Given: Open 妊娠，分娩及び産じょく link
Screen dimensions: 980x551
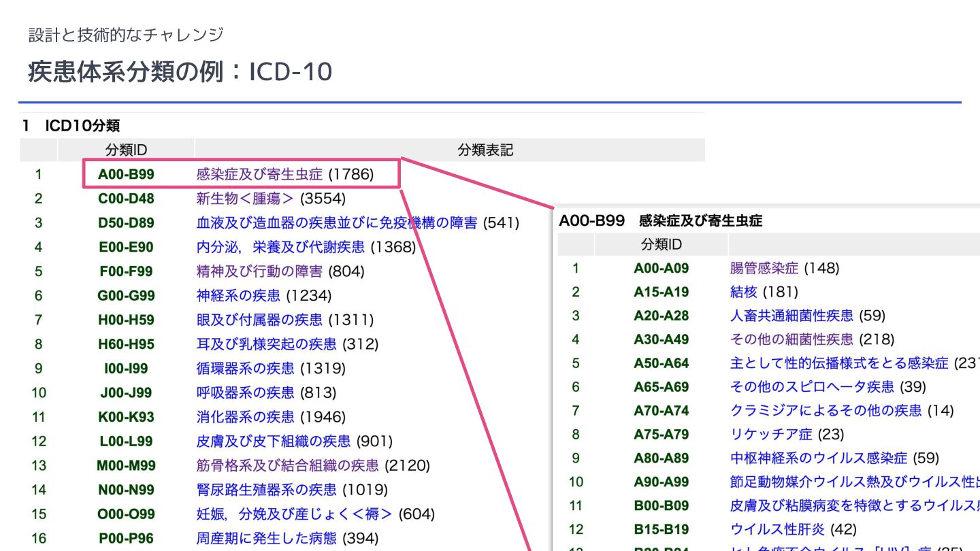Looking at the screenshot, I should (x=294, y=514).
